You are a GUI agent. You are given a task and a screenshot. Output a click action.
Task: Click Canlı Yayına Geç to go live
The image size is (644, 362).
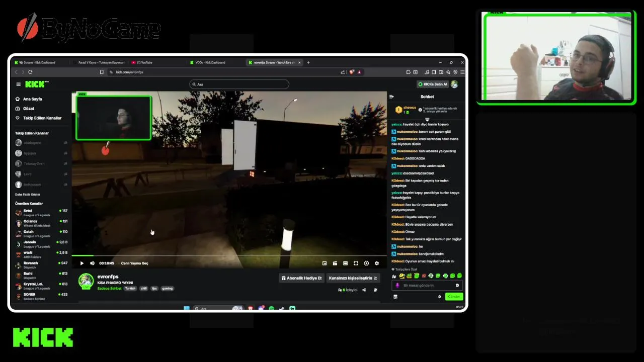(134, 263)
